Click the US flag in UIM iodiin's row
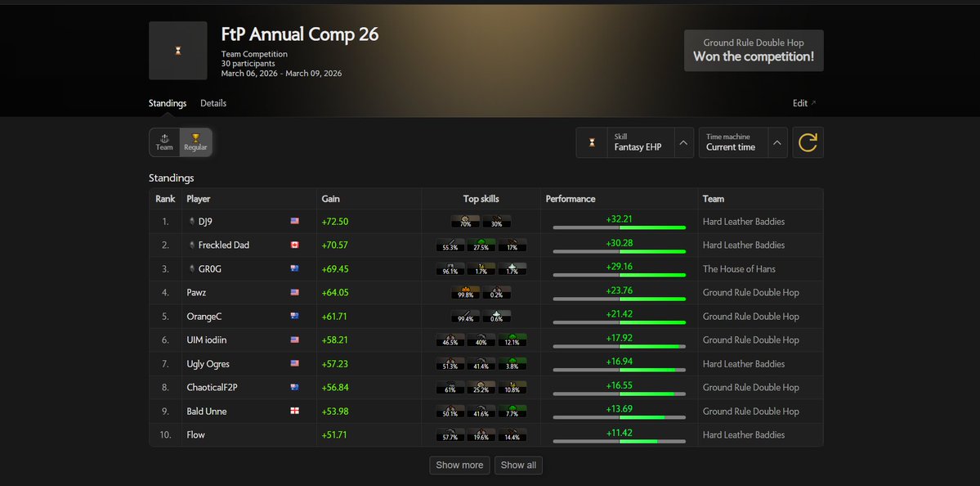This screenshot has width=980, height=486. (294, 340)
